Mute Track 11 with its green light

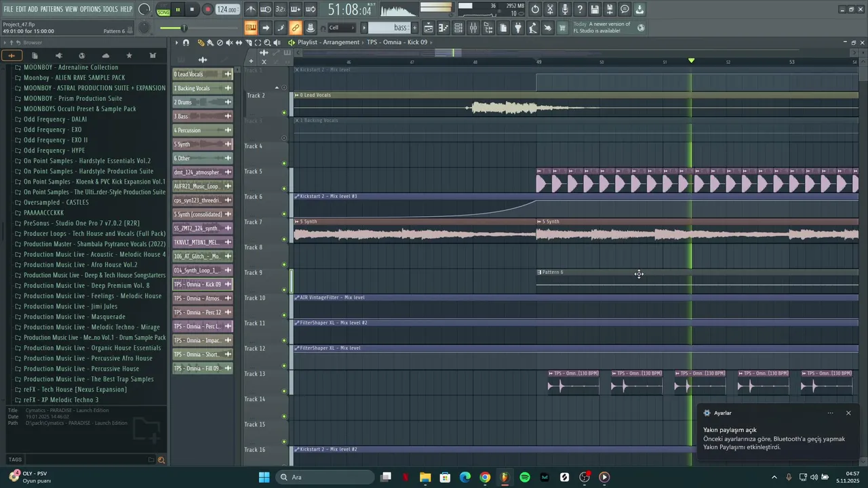[284, 341]
